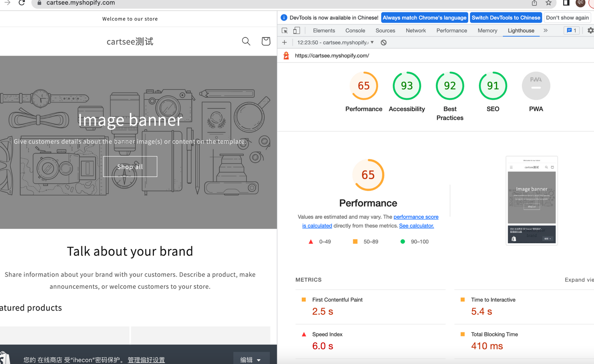Open the Chrome profile avatar
The image size is (594, 364).
tap(580, 2)
